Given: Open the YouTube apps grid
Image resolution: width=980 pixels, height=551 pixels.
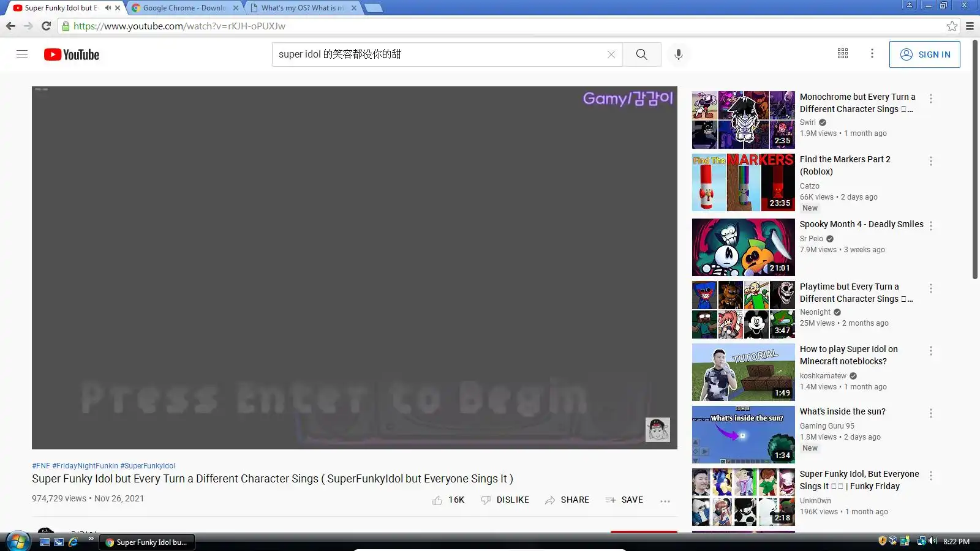Looking at the screenshot, I should click(843, 53).
